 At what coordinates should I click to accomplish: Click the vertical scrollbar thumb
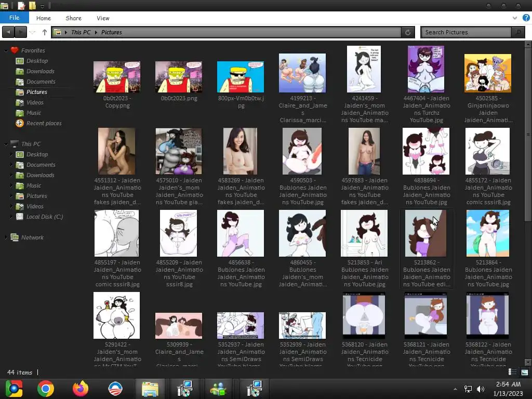click(528, 135)
